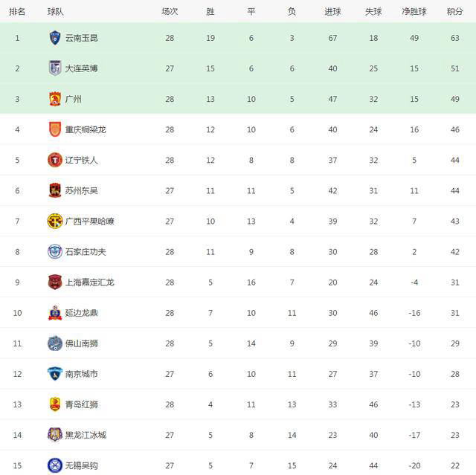476x475 pixels.
Task: Click the 青岛红狮 team name link
Action: click(x=81, y=404)
